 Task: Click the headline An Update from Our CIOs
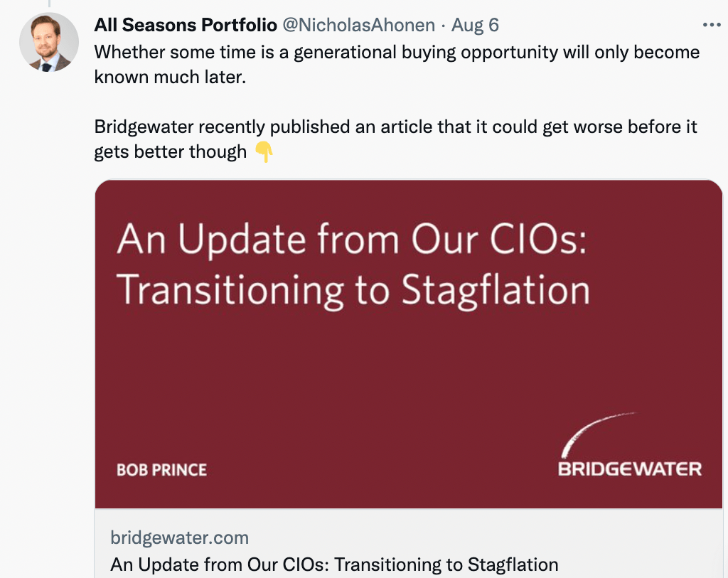click(x=352, y=240)
